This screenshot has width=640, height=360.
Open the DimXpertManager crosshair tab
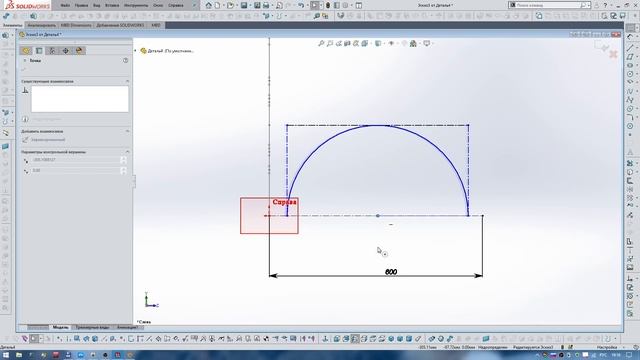point(65,51)
